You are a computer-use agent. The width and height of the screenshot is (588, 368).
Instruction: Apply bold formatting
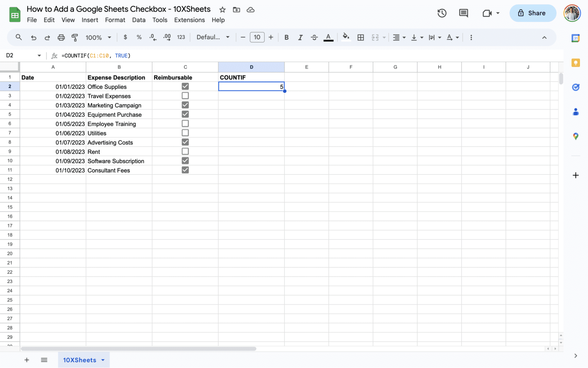click(286, 37)
